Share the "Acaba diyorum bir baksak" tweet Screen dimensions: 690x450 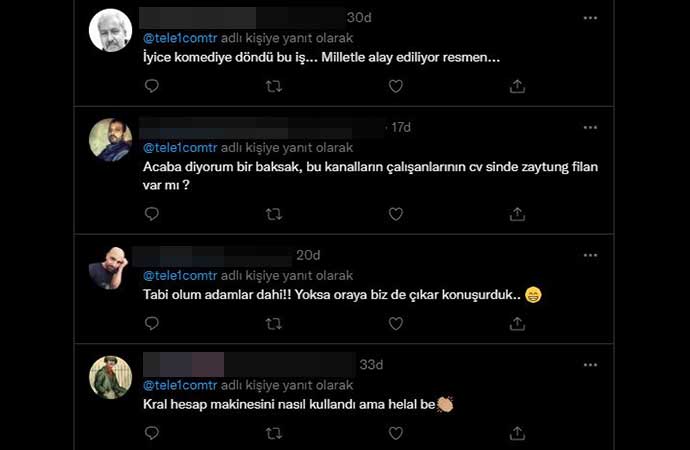(x=517, y=214)
